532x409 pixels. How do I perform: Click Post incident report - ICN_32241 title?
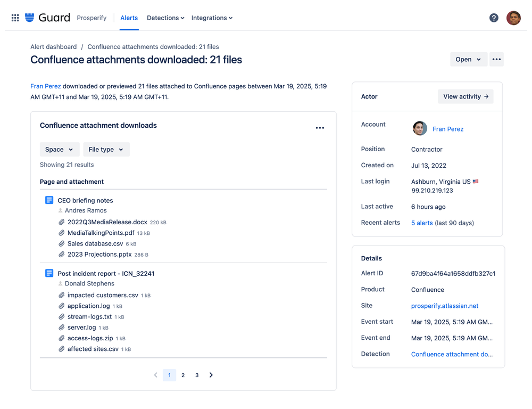pos(106,273)
